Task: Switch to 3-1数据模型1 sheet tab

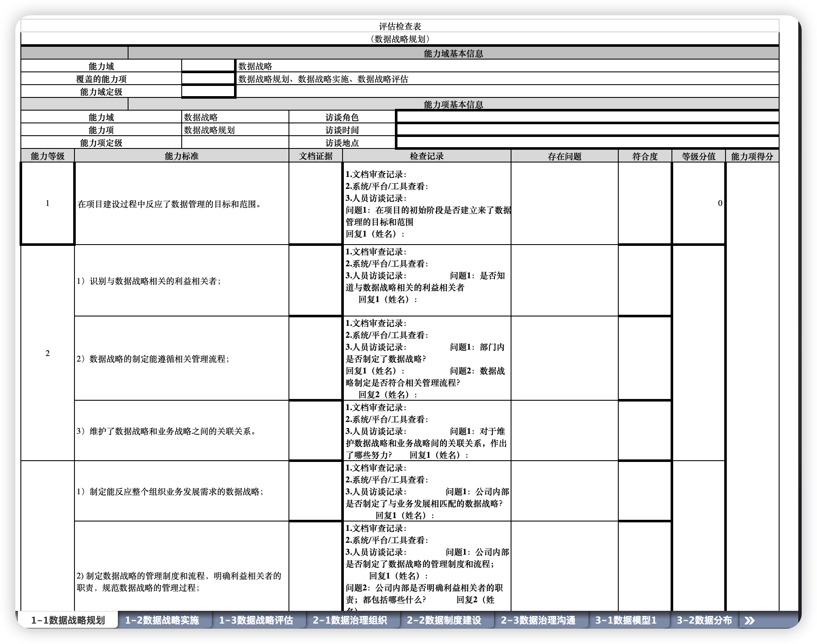Action: tap(626, 620)
